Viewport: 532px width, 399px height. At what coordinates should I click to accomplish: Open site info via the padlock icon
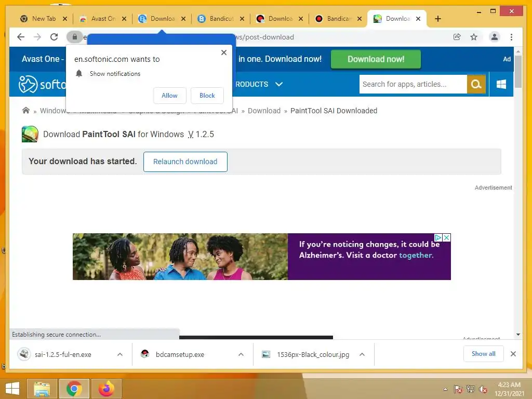coord(75,37)
